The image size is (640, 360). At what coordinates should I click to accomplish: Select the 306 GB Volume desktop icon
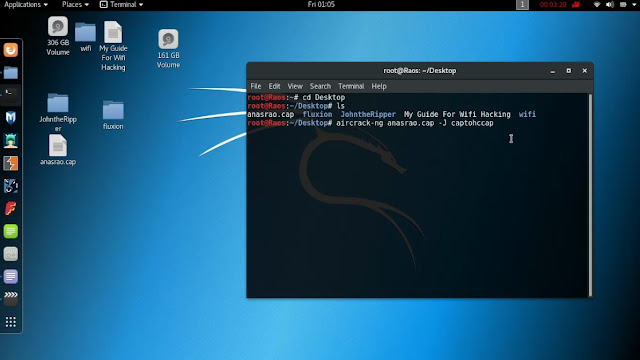[x=58, y=36]
